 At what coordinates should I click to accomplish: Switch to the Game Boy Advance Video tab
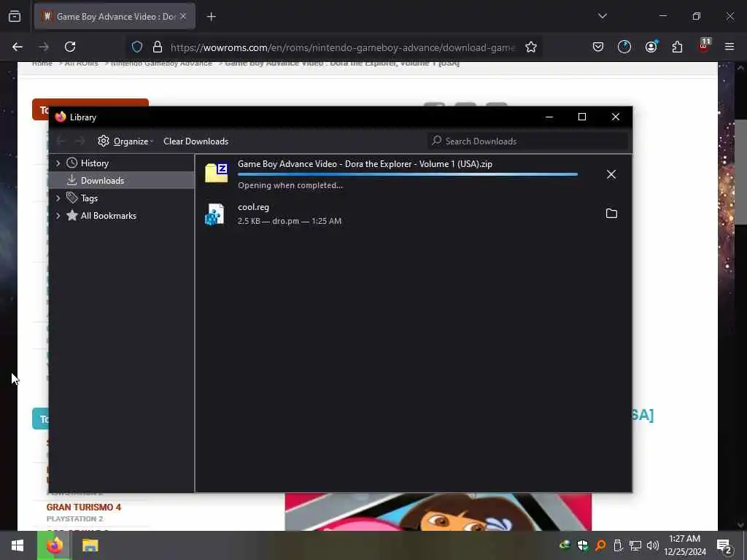(115, 17)
